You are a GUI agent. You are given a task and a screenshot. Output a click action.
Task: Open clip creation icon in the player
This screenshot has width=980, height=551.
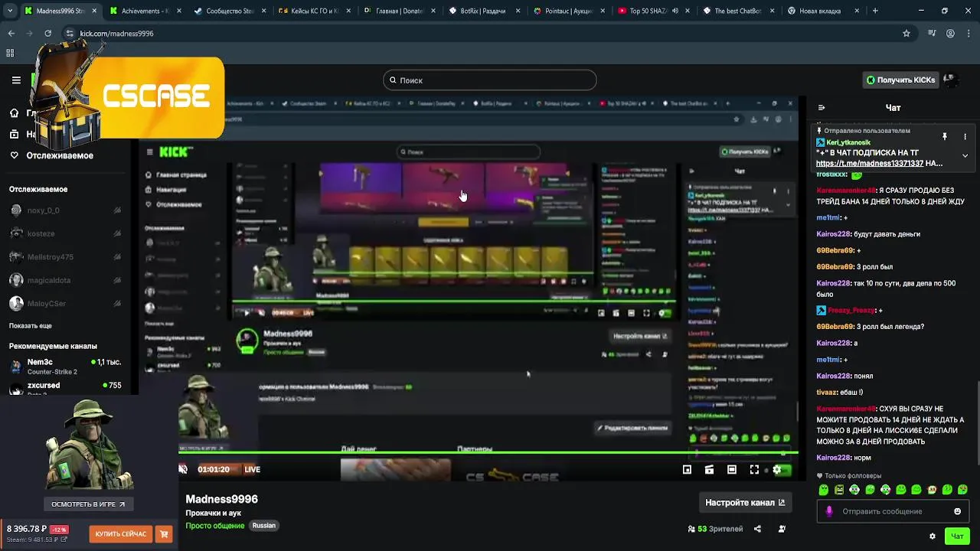pos(709,469)
